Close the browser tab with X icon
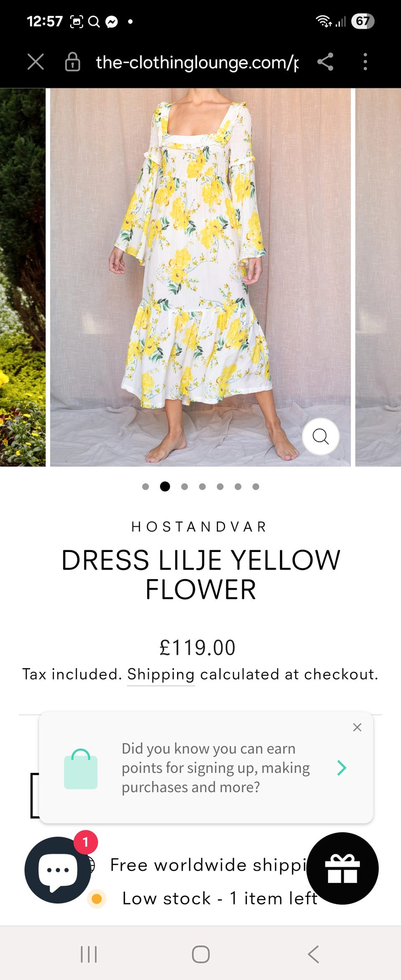The width and height of the screenshot is (401, 980). [x=36, y=62]
